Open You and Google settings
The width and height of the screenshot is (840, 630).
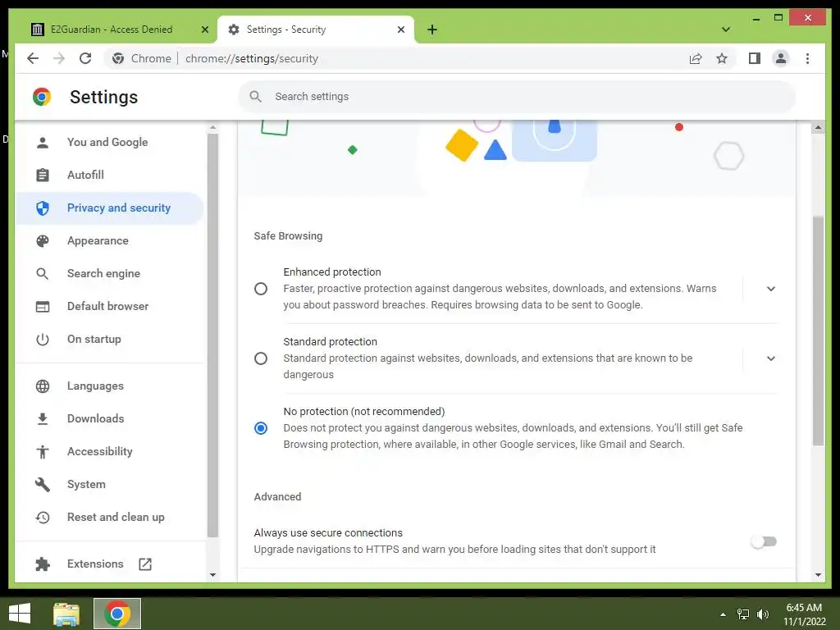coord(110,142)
